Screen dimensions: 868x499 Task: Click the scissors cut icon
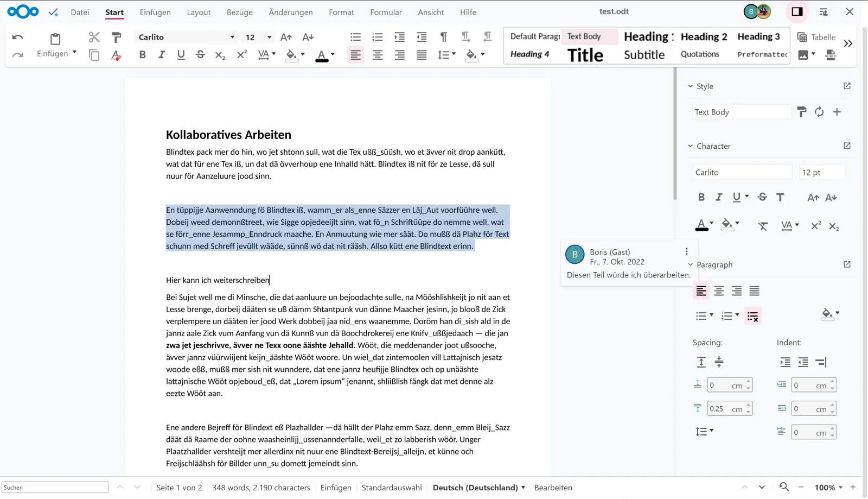pos(94,37)
